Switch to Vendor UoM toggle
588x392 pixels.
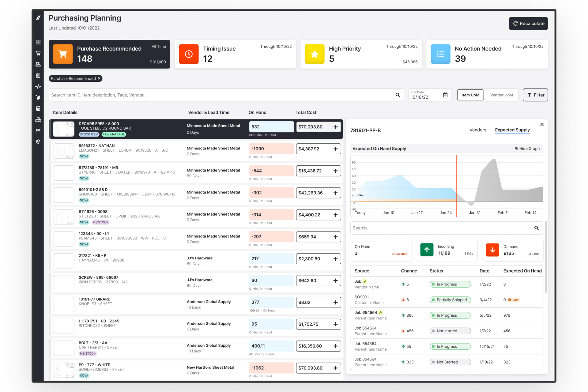pyautogui.click(x=501, y=95)
